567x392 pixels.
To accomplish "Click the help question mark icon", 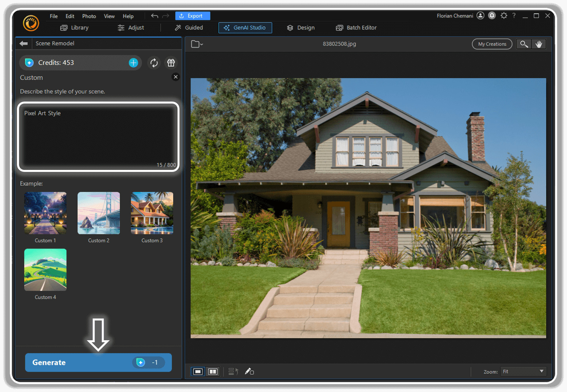I will [514, 16].
